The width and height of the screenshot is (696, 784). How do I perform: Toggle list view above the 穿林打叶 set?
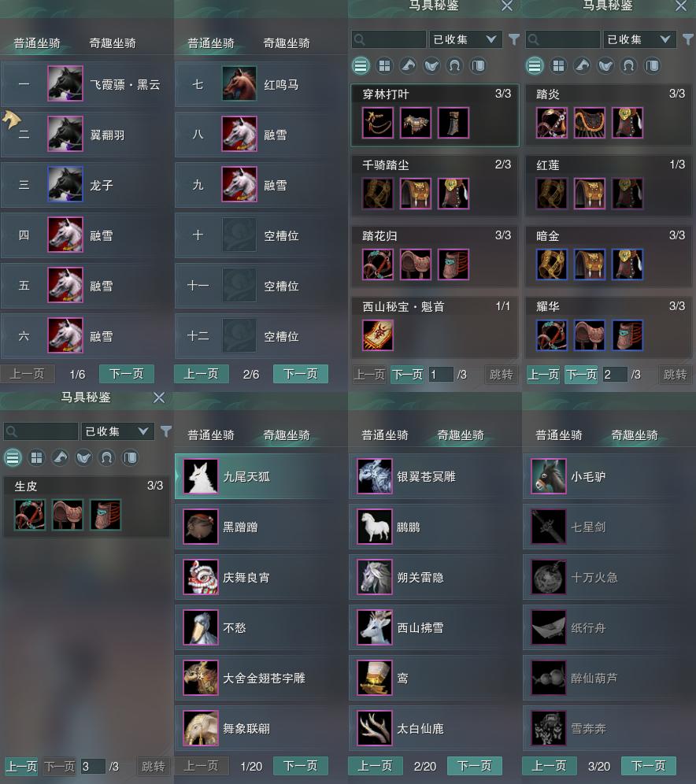361,65
